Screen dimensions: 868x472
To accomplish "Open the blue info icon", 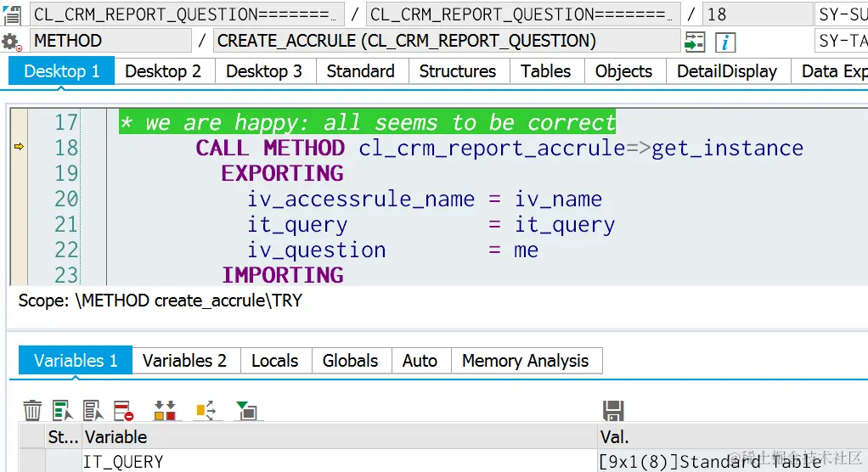I will click(725, 42).
